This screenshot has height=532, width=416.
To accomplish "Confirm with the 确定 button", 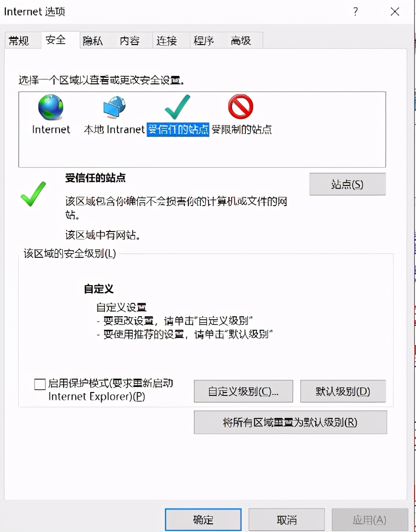I will [x=203, y=520].
